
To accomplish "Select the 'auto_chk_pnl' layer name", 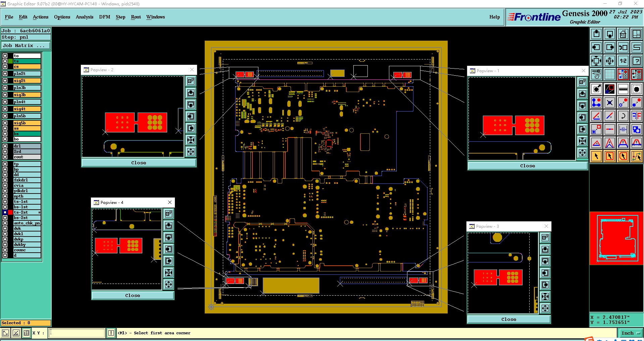I will coord(27,223).
